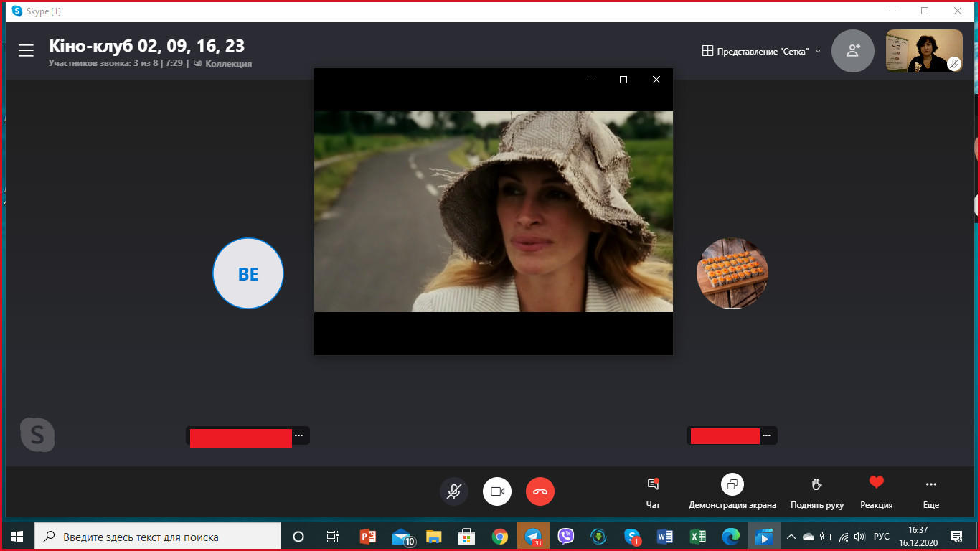Open the More options (Еще) menu
Screen dimensions: 980x551
931,493
